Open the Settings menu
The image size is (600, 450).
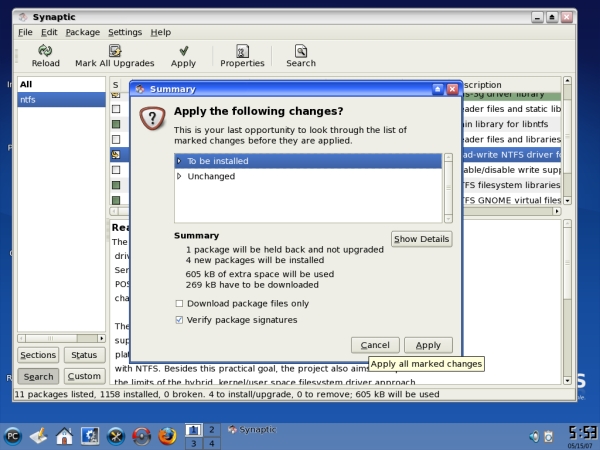pos(125,33)
